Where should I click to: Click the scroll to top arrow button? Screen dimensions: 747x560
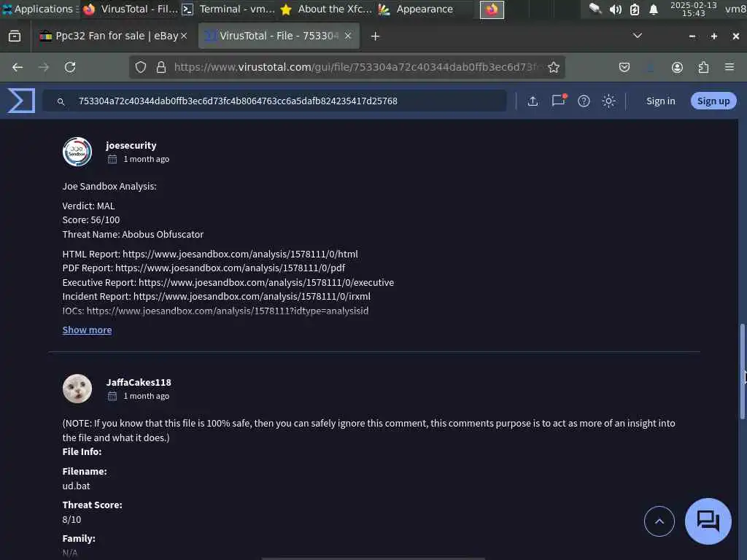point(659,521)
